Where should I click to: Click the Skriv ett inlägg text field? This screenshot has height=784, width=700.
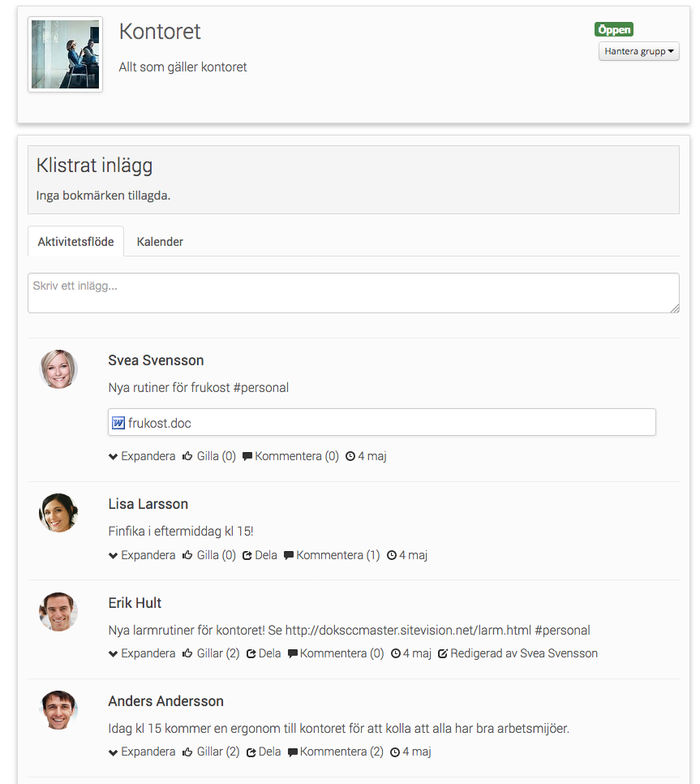point(354,293)
